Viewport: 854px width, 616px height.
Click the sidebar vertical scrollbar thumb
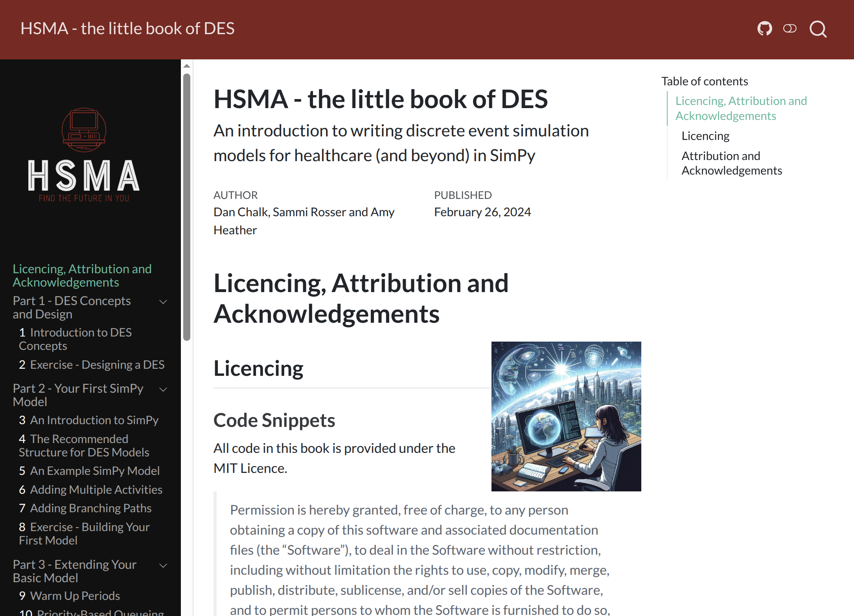(x=187, y=206)
